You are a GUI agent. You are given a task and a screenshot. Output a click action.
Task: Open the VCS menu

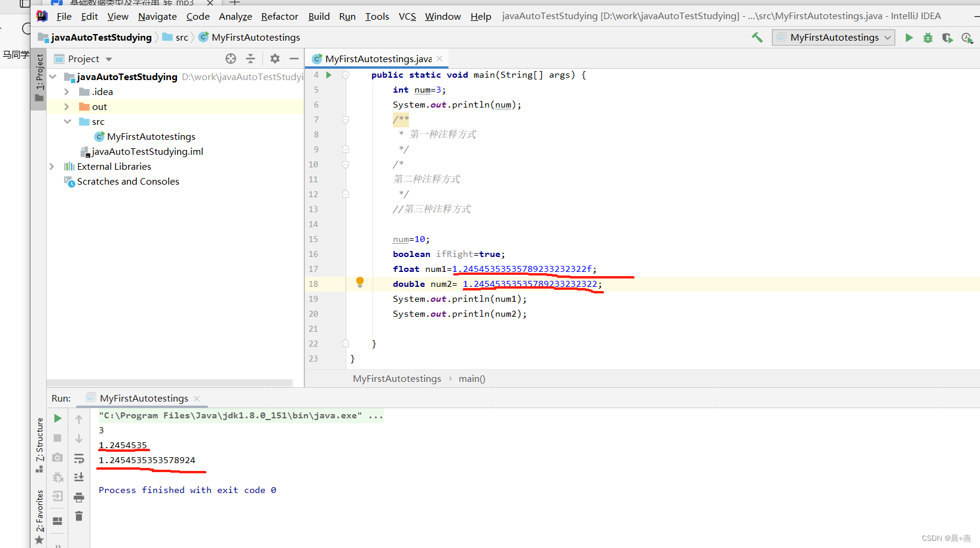pyautogui.click(x=407, y=17)
